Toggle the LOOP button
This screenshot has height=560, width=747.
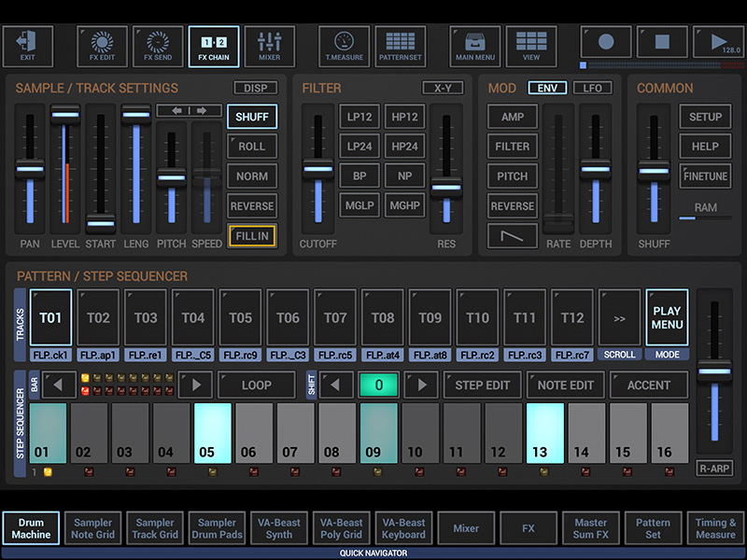256,385
